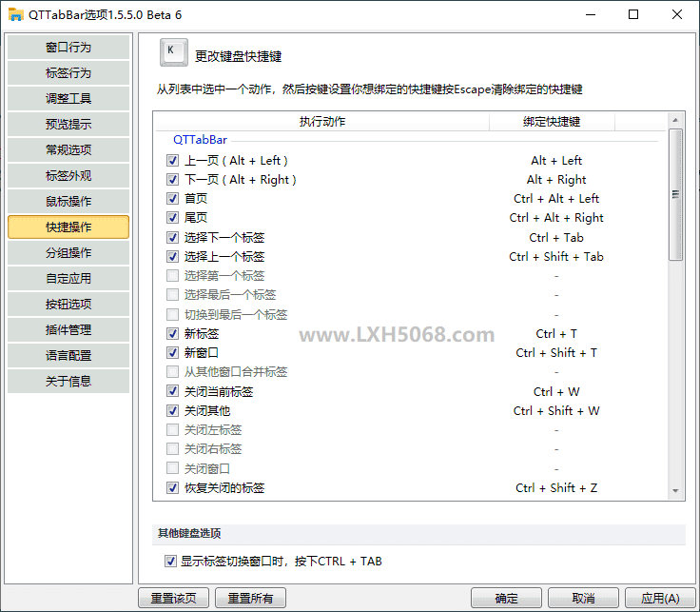Screen dimensions: 700x612
Task: Select the Ctrl + Shift + Z cell
Action: coord(556,488)
